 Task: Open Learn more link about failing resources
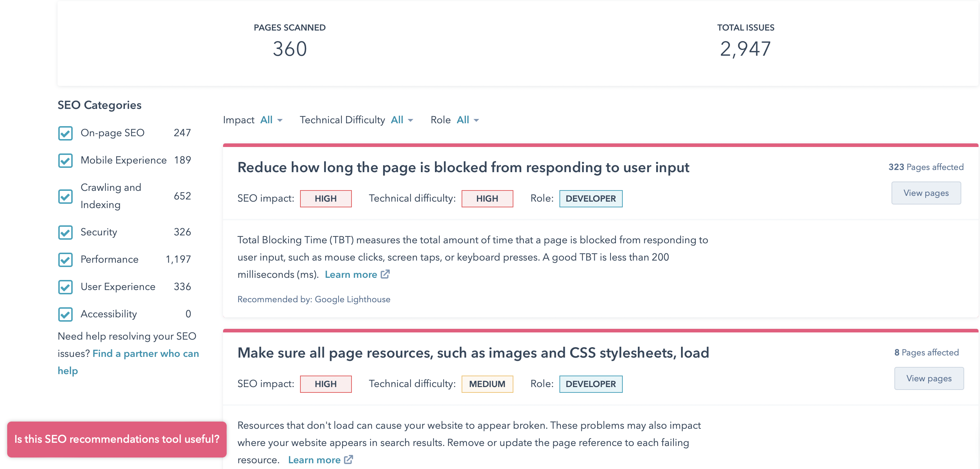pos(314,460)
